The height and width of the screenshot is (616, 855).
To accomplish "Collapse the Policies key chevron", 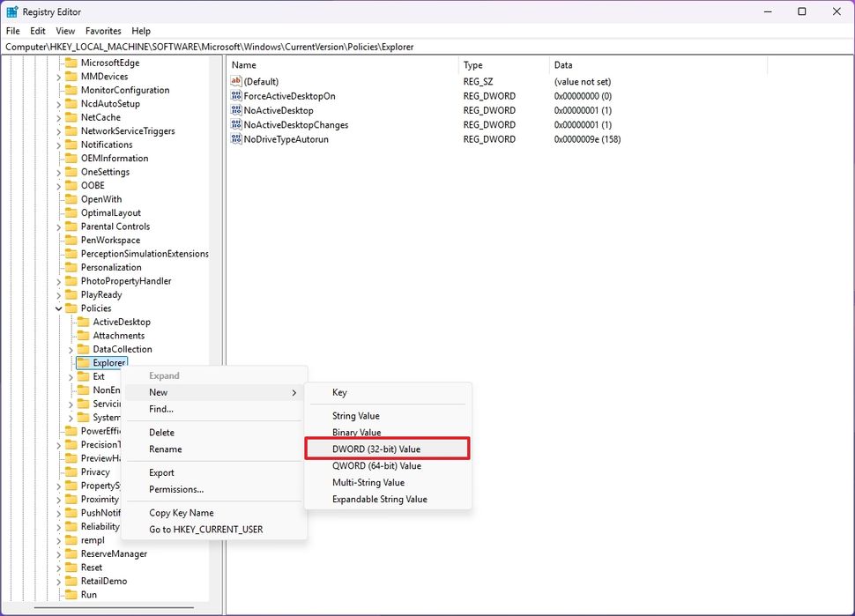I will coord(58,308).
